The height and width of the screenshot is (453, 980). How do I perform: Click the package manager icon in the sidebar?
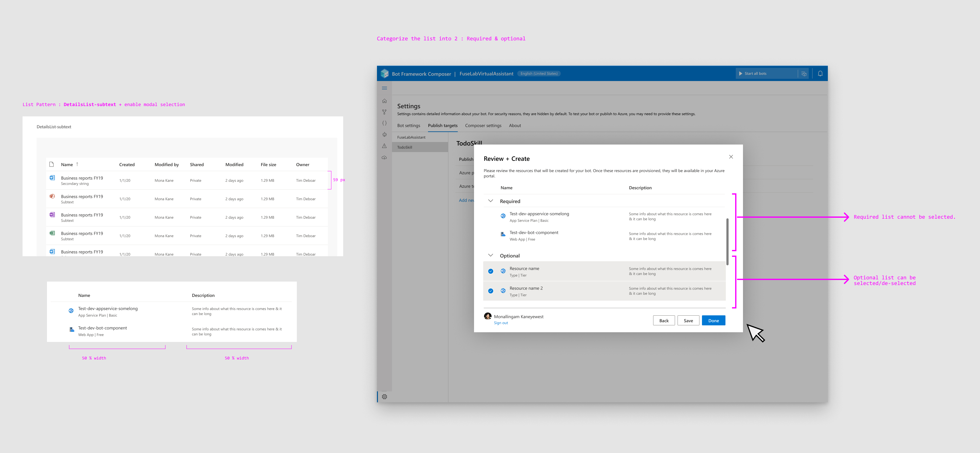click(x=384, y=134)
